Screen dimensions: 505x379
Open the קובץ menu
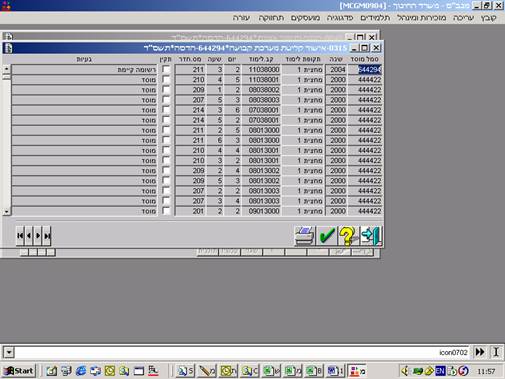click(488, 18)
